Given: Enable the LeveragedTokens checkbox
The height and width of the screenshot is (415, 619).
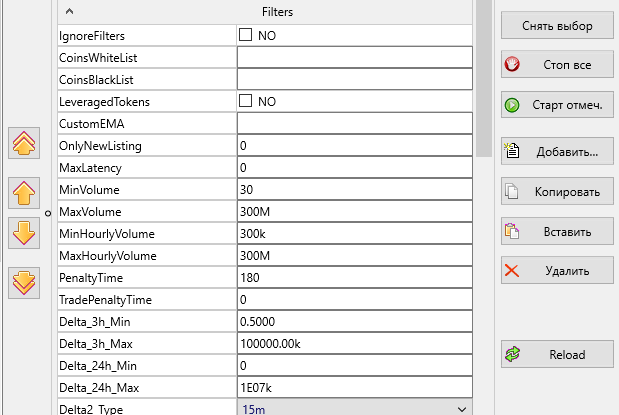Looking at the screenshot, I should pos(246,101).
